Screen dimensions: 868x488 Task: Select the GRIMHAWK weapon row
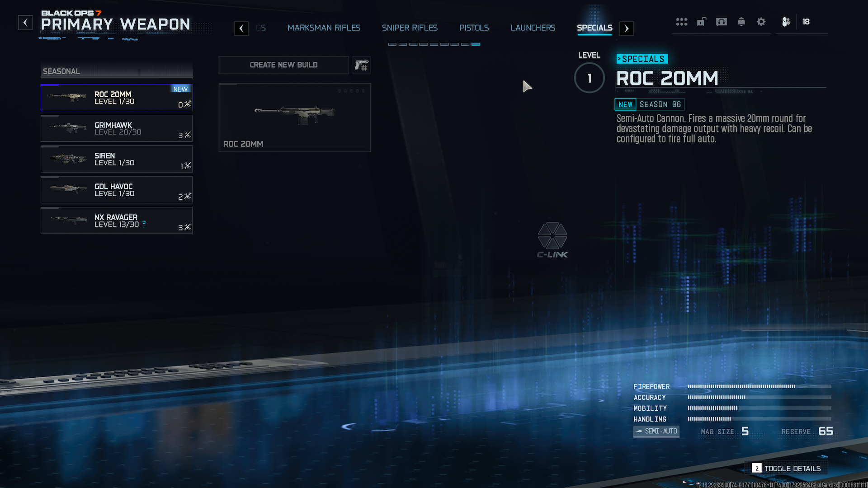[x=117, y=128]
